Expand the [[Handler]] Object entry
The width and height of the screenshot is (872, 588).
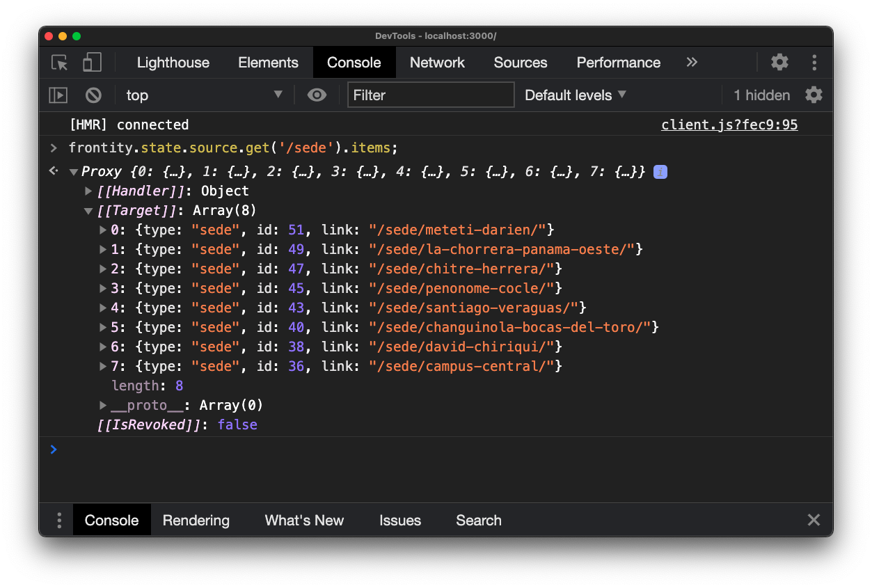click(x=88, y=191)
